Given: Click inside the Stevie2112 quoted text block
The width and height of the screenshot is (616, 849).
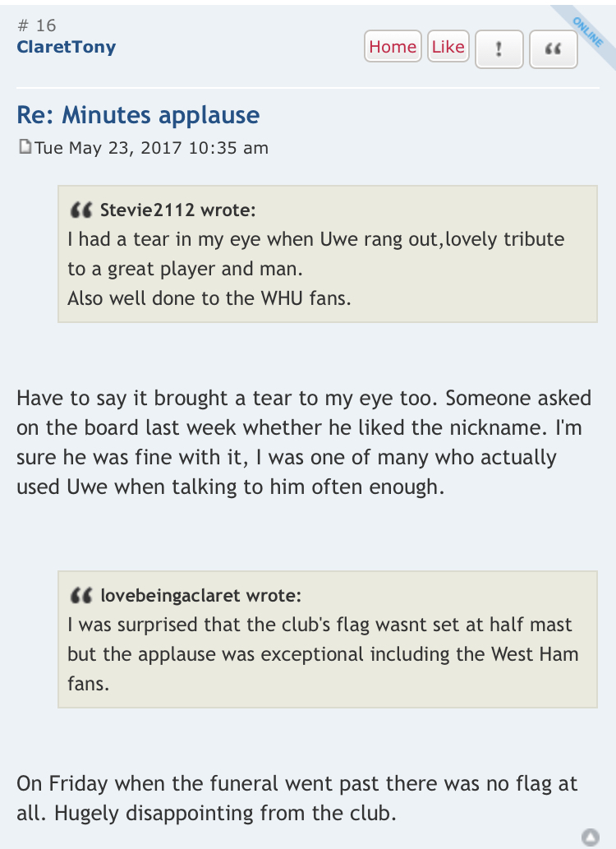Looking at the screenshot, I should 328,254.
